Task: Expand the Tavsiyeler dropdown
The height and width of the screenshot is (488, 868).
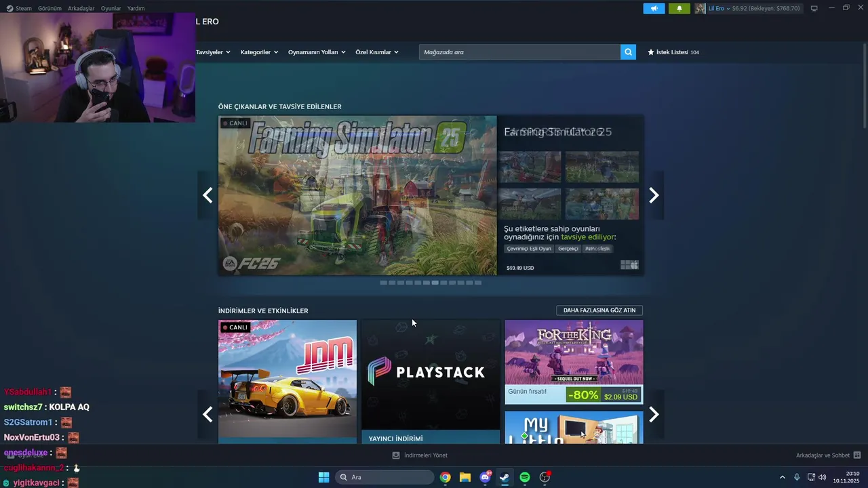Action: coord(213,52)
